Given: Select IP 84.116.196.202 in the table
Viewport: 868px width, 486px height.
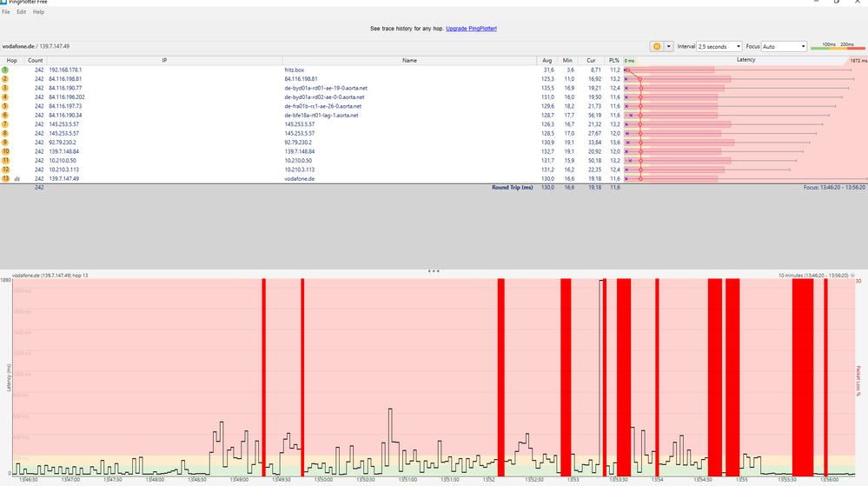Looking at the screenshot, I should point(67,97).
